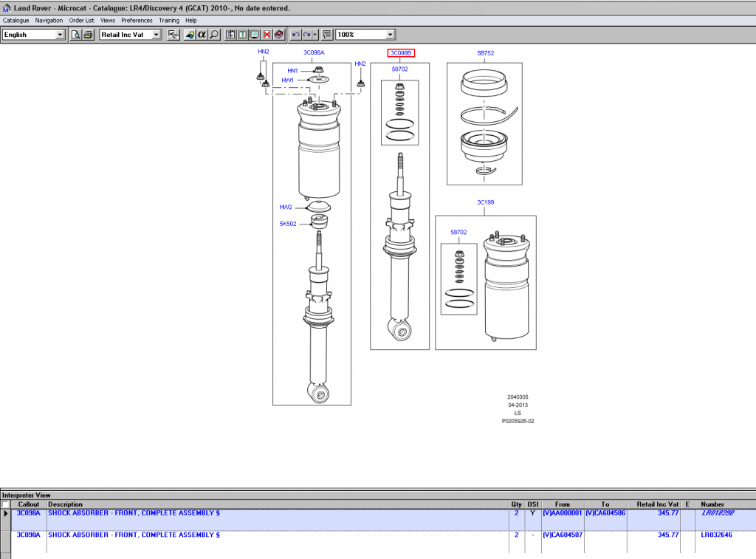
Task: Click the (V)CA604586 To value
Action: (x=605, y=513)
